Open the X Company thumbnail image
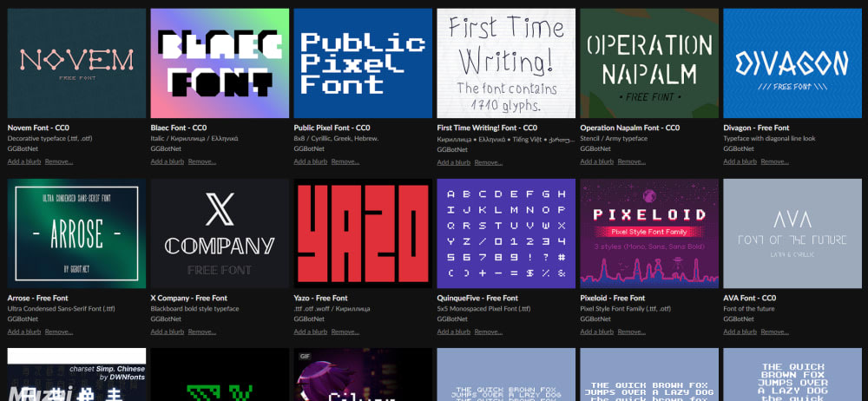Screen dimensions: 868x401 [x=220, y=233]
